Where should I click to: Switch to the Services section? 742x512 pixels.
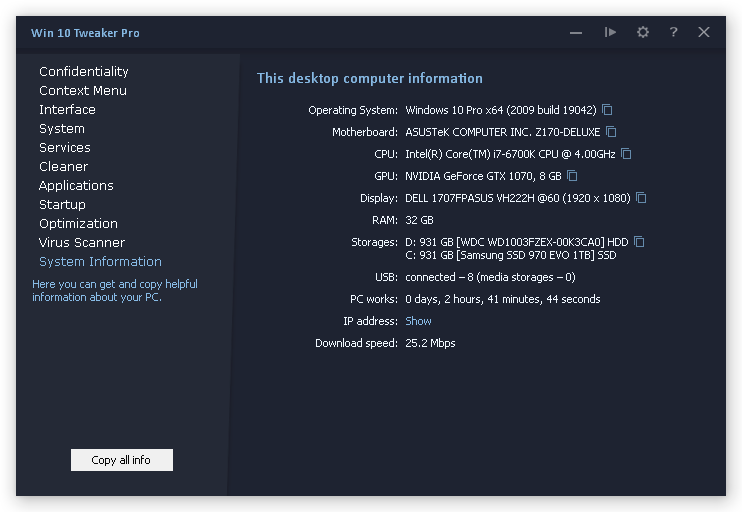click(64, 147)
